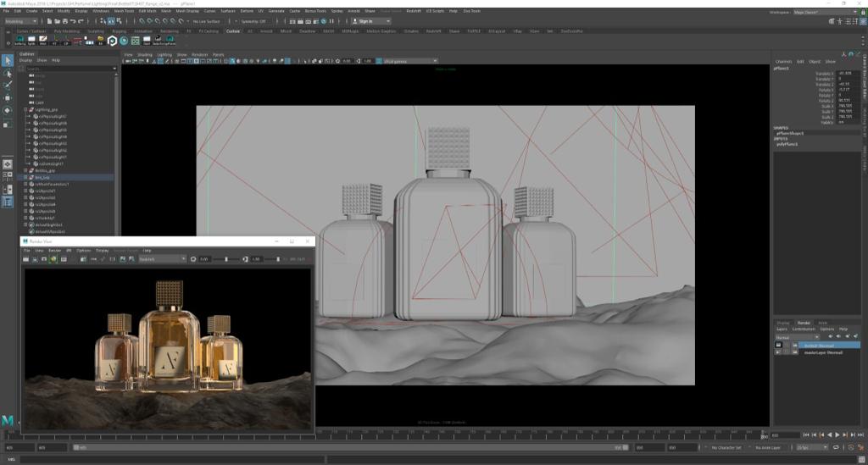Toggle renderable flag on masterLayer
This screenshot has width=868, height=465.
779,352
